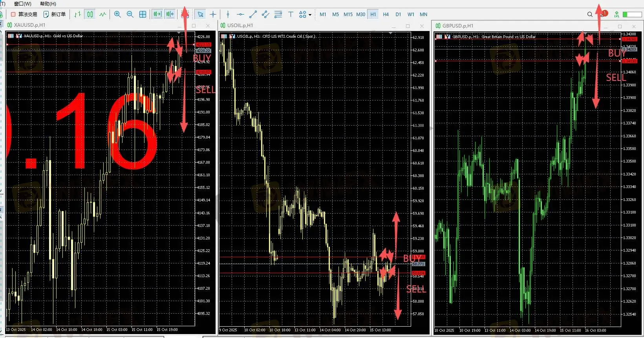Switch to the M15 timeframe
This screenshot has width=644, height=338.
pyautogui.click(x=348, y=15)
